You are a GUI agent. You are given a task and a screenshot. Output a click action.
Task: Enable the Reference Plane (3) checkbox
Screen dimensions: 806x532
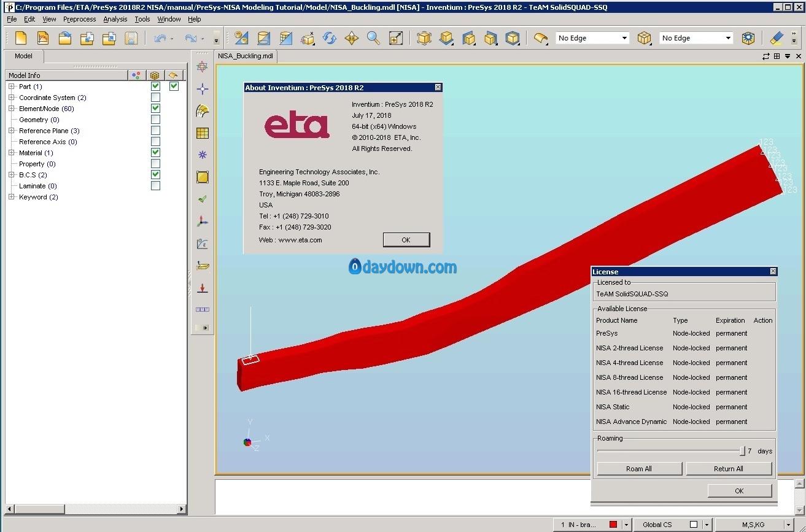coord(155,131)
